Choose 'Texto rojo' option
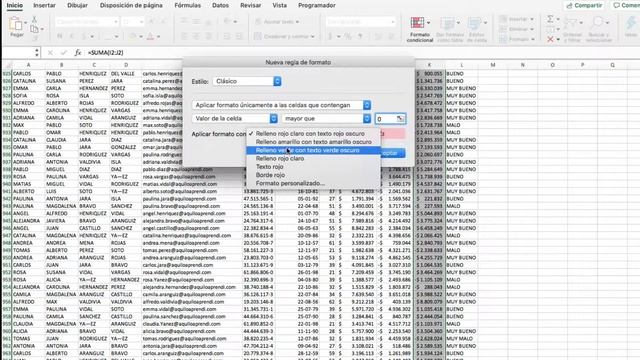This screenshot has height=360, width=640. tap(313, 167)
